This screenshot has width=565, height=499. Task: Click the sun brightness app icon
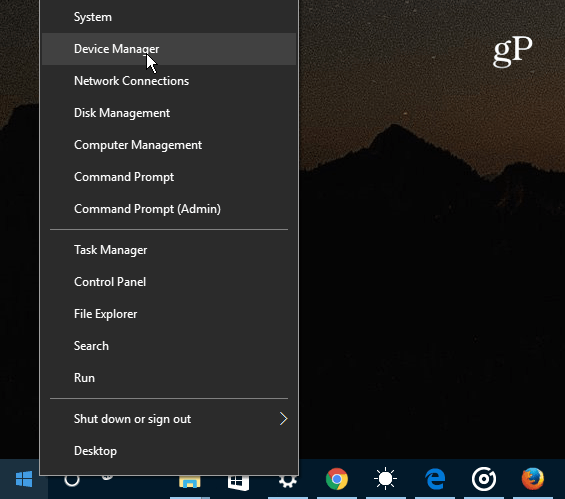point(385,479)
